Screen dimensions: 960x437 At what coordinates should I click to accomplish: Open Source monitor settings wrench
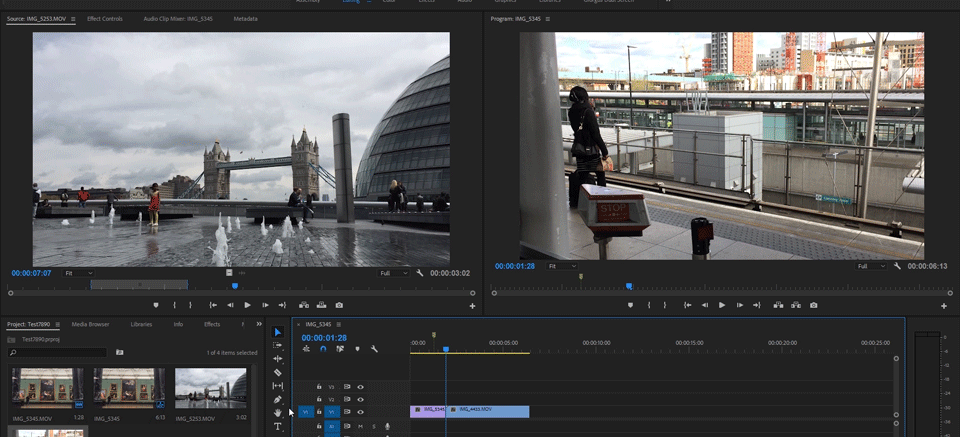click(420, 273)
